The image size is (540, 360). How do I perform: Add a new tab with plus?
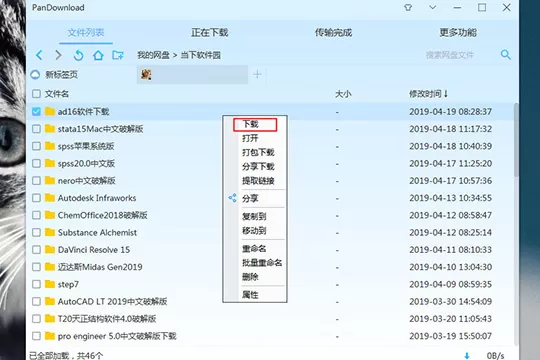point(257,74)
